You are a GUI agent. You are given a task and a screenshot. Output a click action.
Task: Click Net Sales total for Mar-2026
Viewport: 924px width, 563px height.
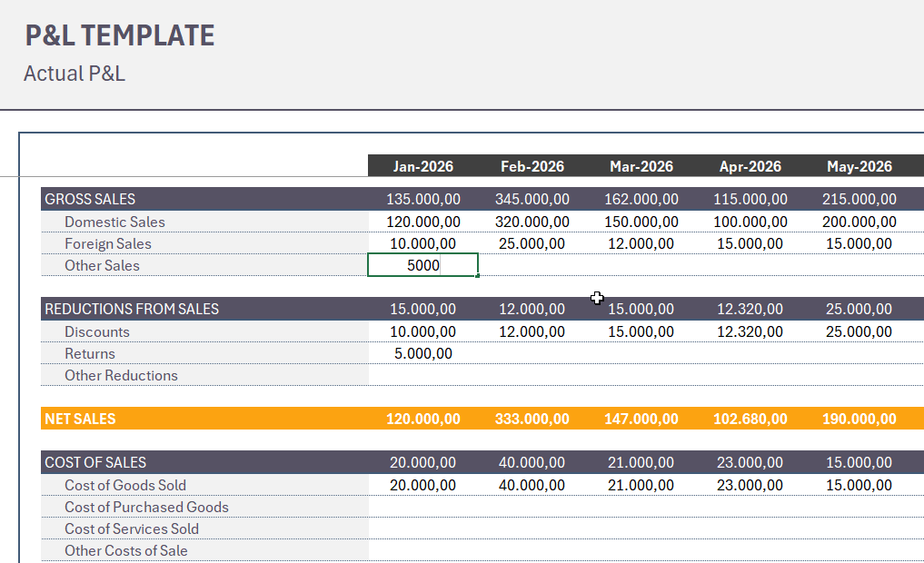click(x=641, y=419)
